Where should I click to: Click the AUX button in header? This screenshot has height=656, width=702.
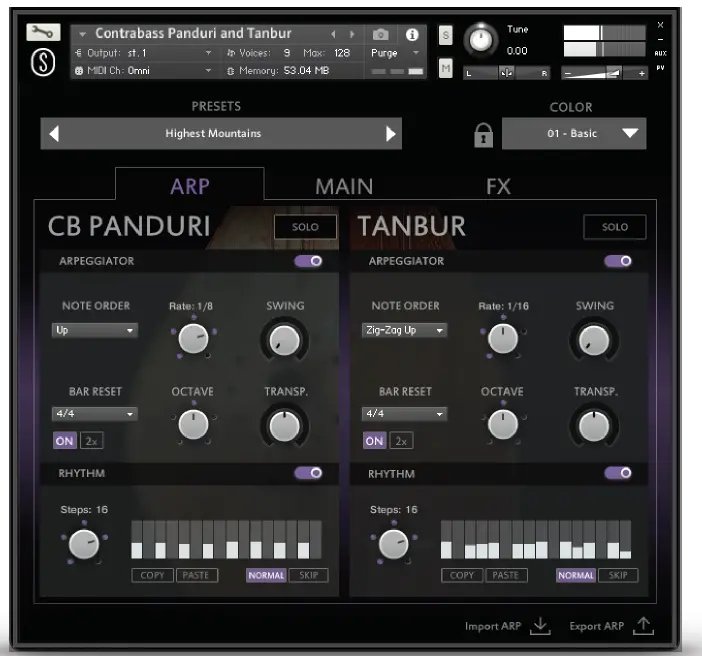click(x=660, y=53)
